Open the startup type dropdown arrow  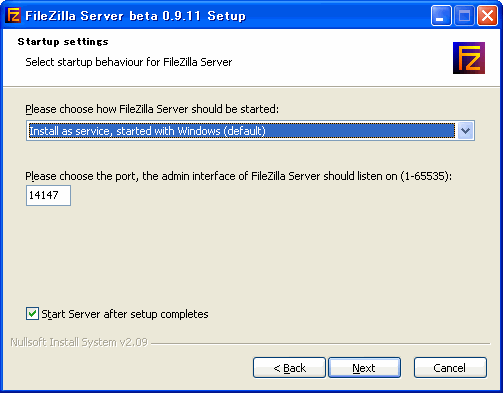(465, 131)
